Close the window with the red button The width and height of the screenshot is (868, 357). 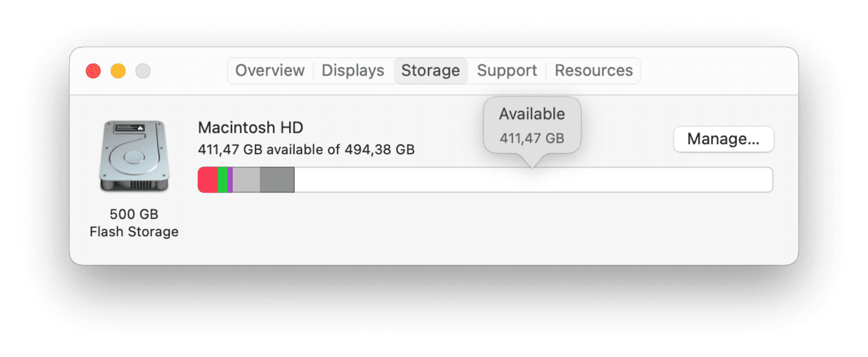[94, 71]
